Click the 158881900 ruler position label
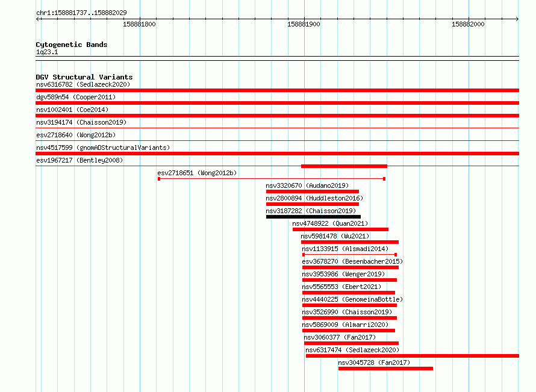536x392 pixels. [x=304, y=24]
